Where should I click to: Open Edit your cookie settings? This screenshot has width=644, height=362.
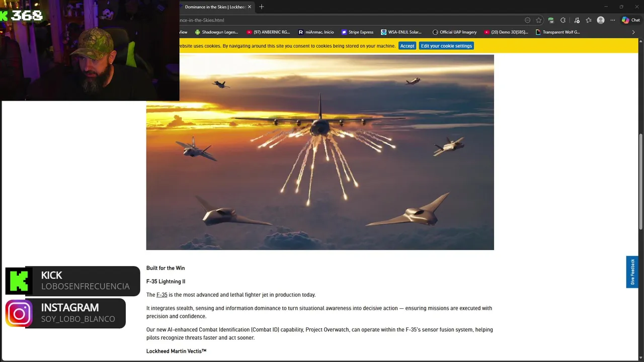click(x=446, y=46)
